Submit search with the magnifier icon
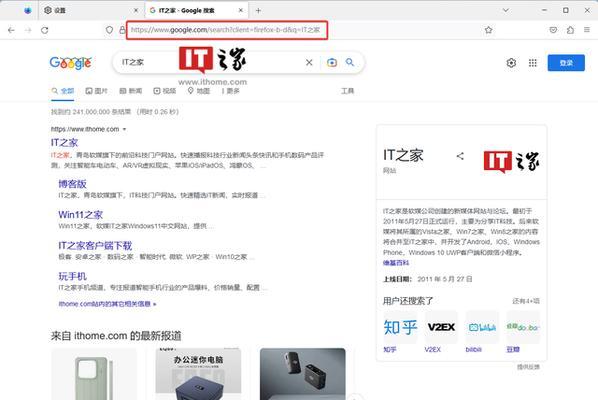 (x=350, y=62)
